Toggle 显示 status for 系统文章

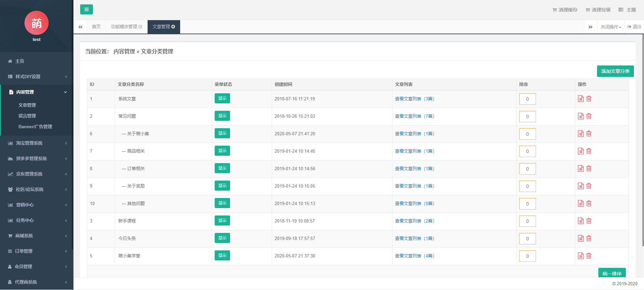222,98
